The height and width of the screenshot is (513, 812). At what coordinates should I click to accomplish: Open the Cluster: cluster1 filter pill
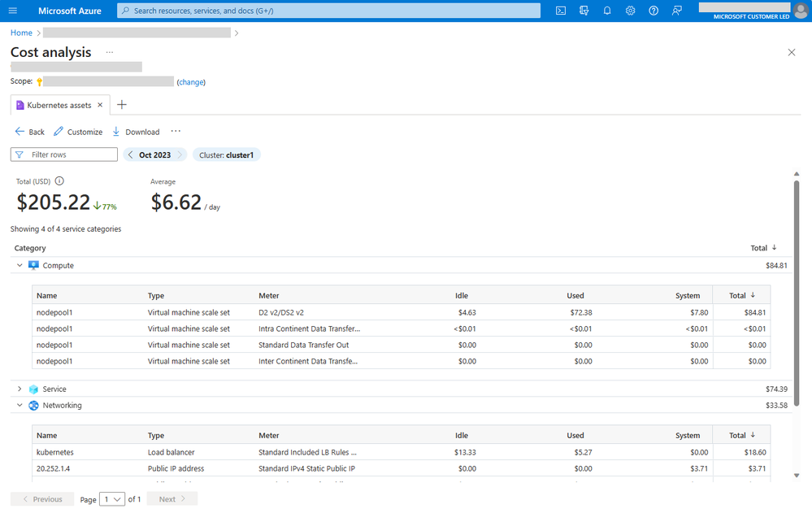[226, 155]
